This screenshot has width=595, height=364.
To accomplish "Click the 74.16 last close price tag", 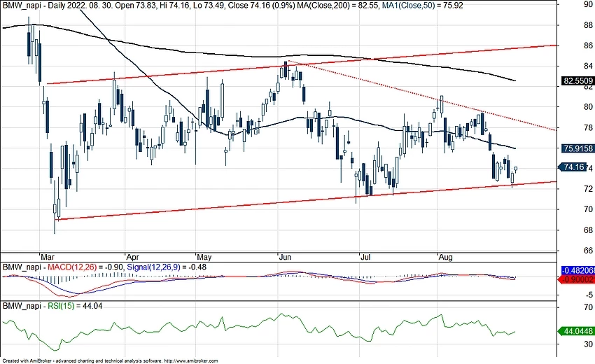I will (574, 167).
